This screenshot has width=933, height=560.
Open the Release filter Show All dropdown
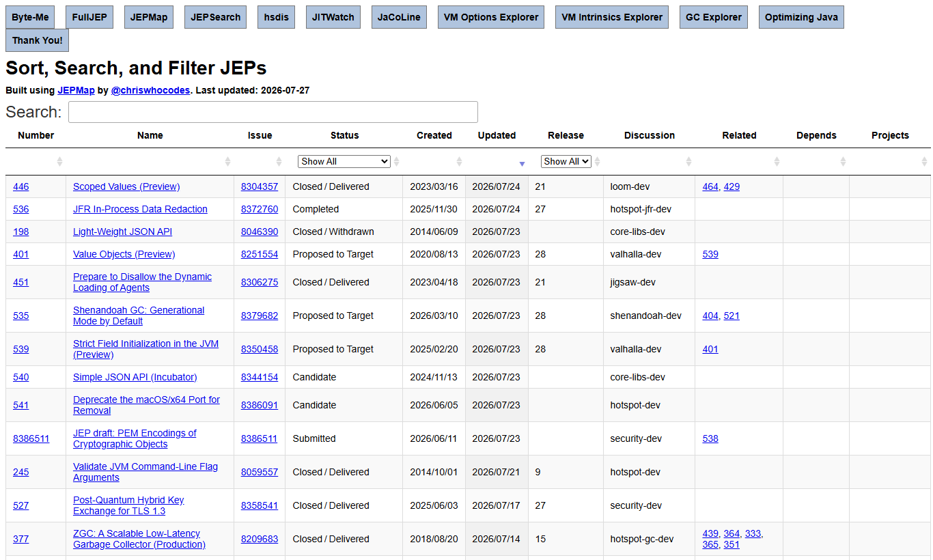pyautogui.click(x=566, y=162)
